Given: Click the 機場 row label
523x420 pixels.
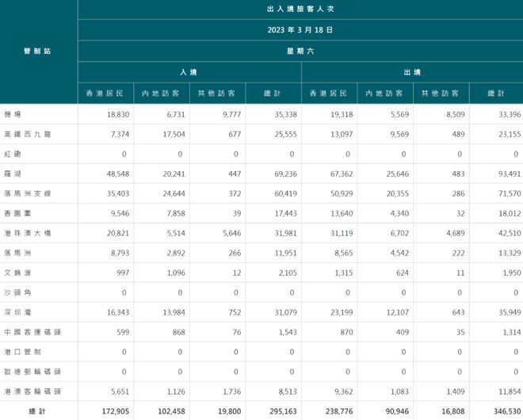Looking at the screenshot, I should pos(13,114).
